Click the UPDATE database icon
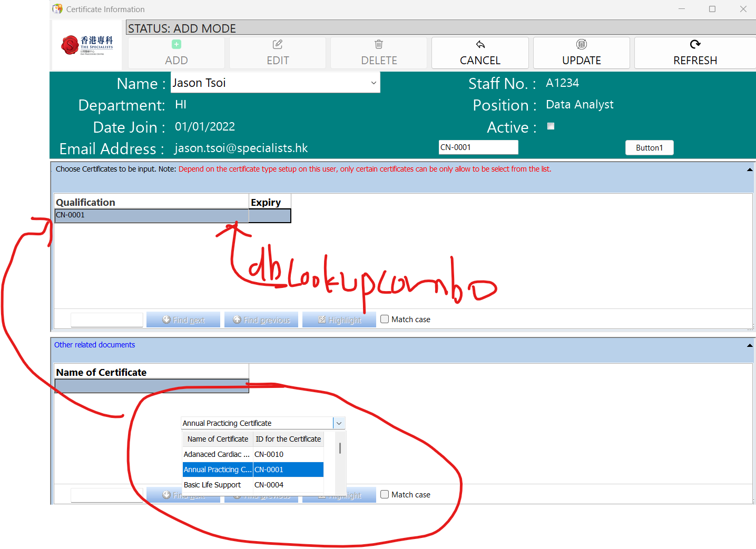The height and width of the screenshot is (549, 756). click(x=582, y=45)
